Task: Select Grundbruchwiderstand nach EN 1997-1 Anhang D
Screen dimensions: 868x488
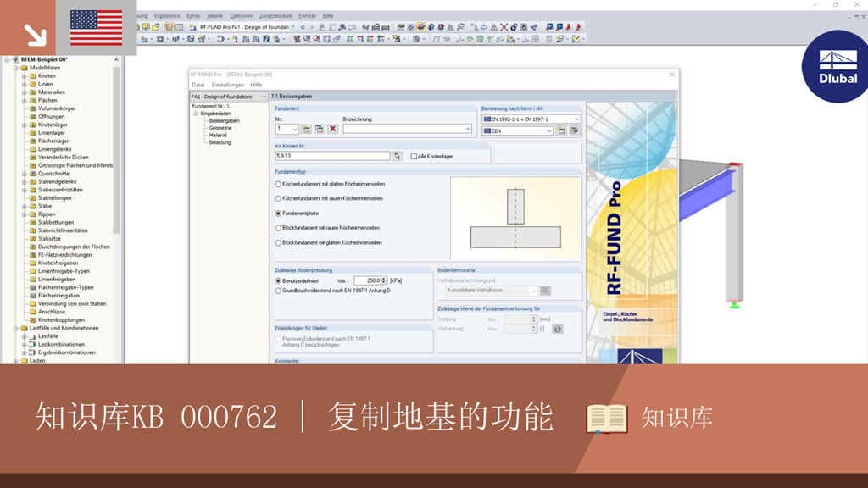Action: [x=278, y=291]
